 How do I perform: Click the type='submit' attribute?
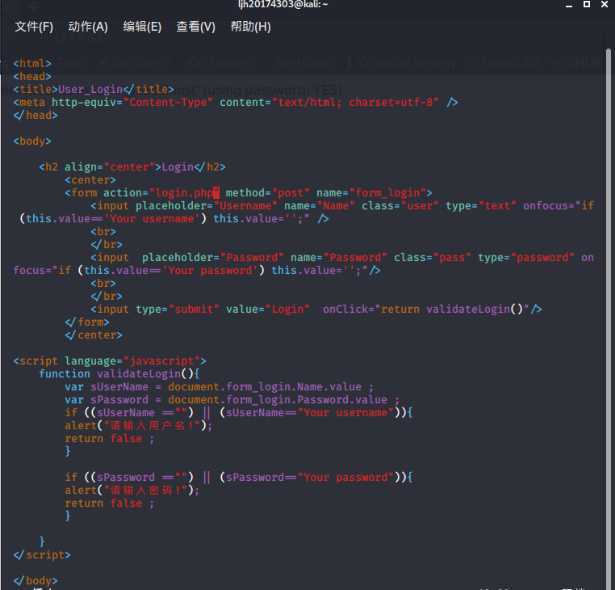click(x=178, y=309)
